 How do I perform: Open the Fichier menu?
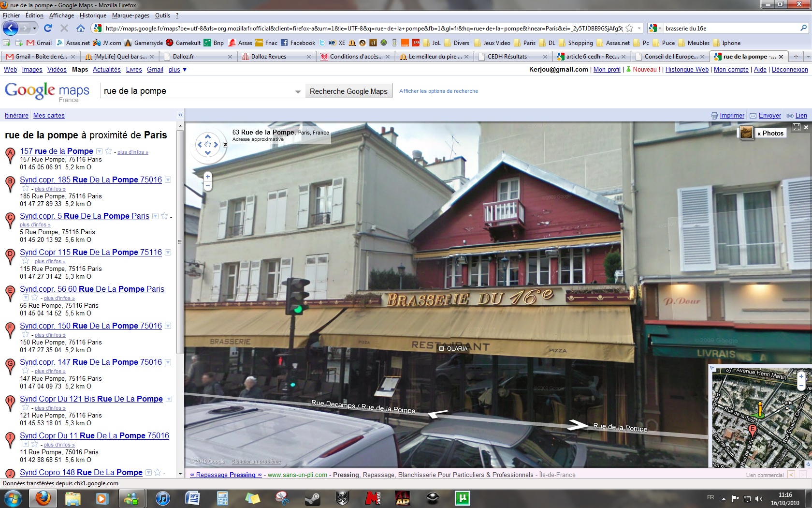point(11,15)
